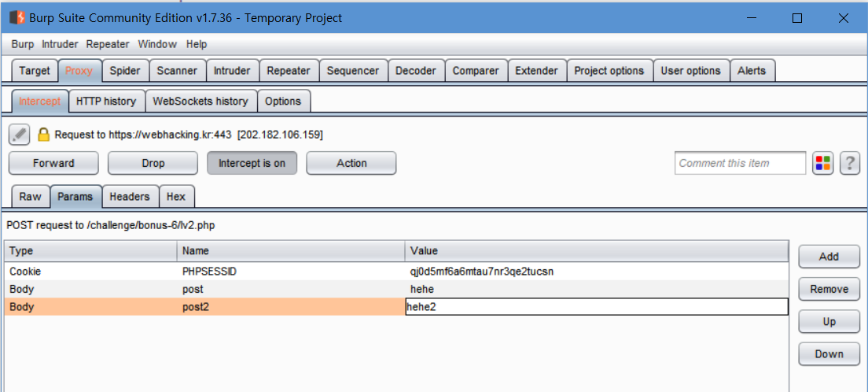Select the Params request tab

[x=75, y=197]
